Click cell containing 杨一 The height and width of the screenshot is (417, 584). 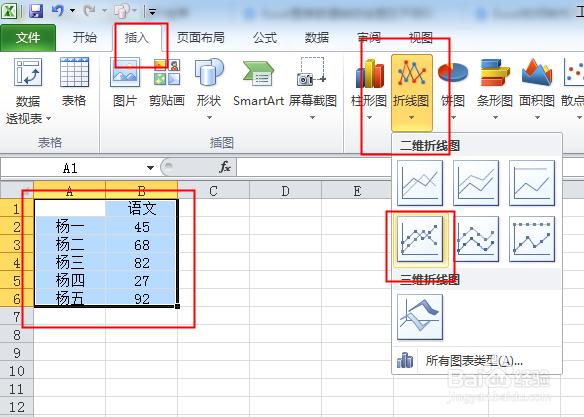(x=70, y=226)
